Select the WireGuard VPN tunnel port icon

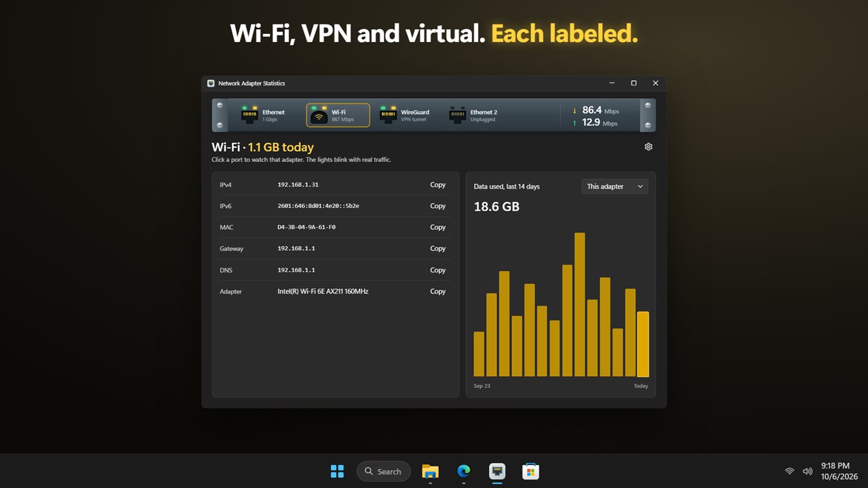pyautogui.click(x=388, y=115)
